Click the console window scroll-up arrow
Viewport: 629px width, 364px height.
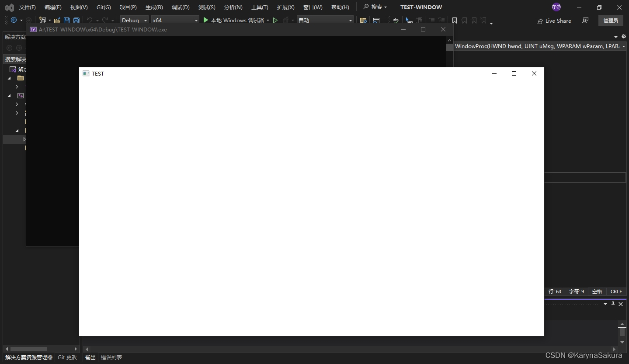click(x=449, y=40)
